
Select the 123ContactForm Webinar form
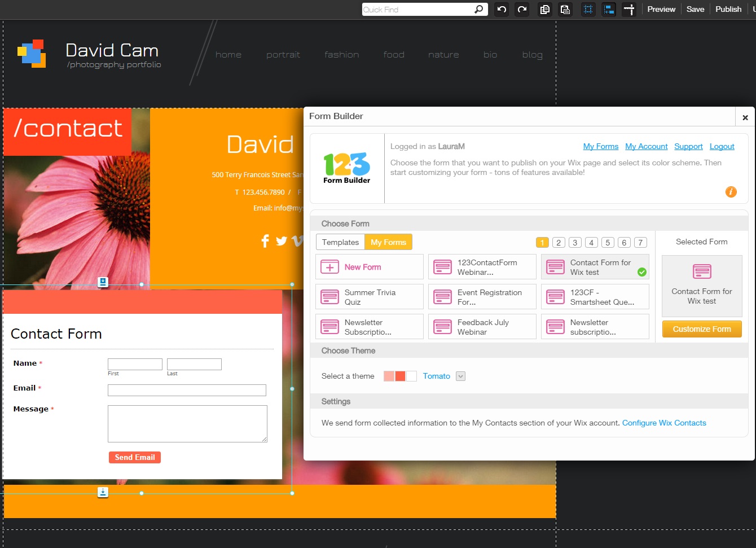point(482,267)
